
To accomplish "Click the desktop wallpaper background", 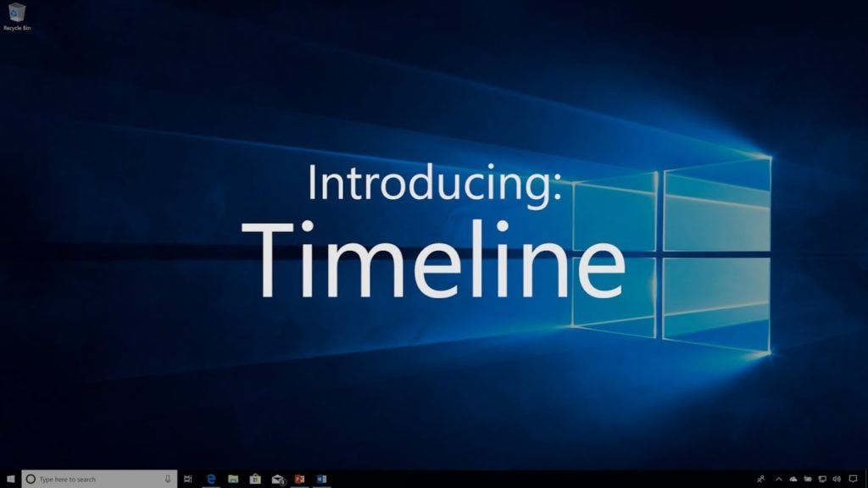I will 434,398.
